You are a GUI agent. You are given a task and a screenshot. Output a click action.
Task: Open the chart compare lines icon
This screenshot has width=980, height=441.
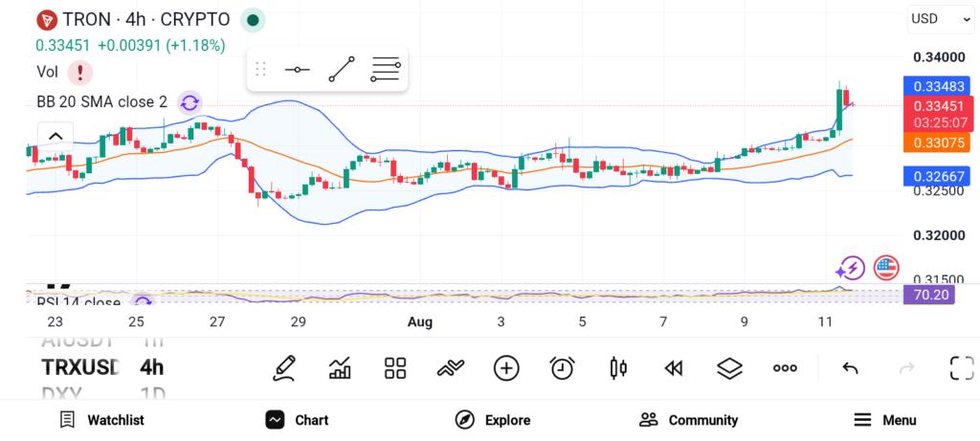(451, 368)
